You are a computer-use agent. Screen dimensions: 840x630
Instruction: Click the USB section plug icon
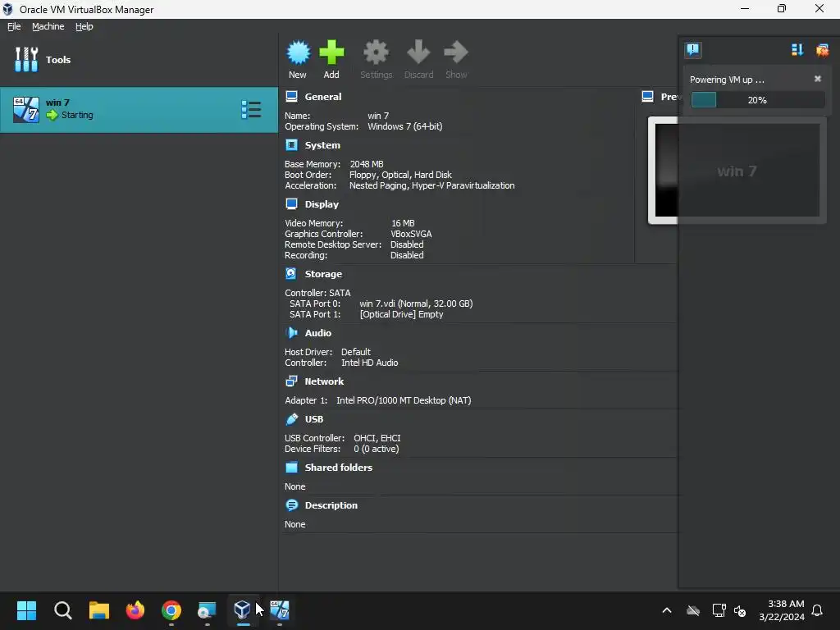pos(291,419)
